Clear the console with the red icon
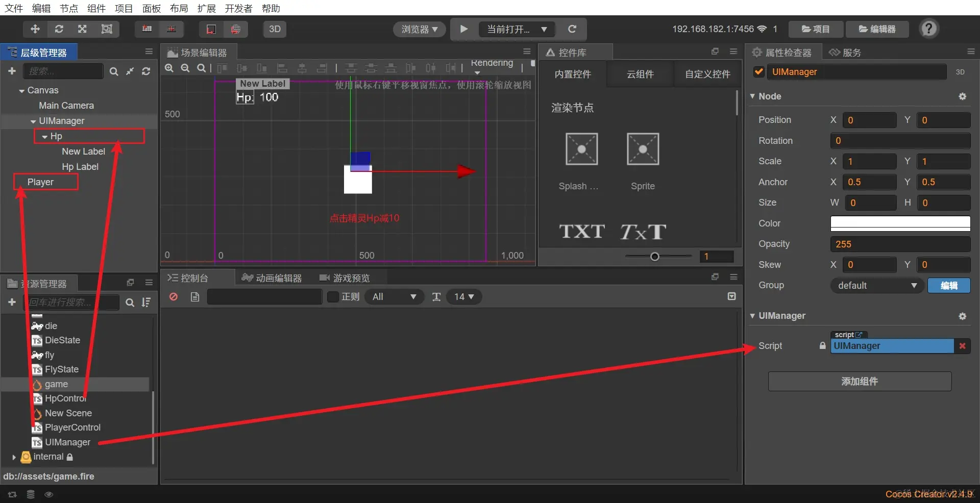 (174, 296)
